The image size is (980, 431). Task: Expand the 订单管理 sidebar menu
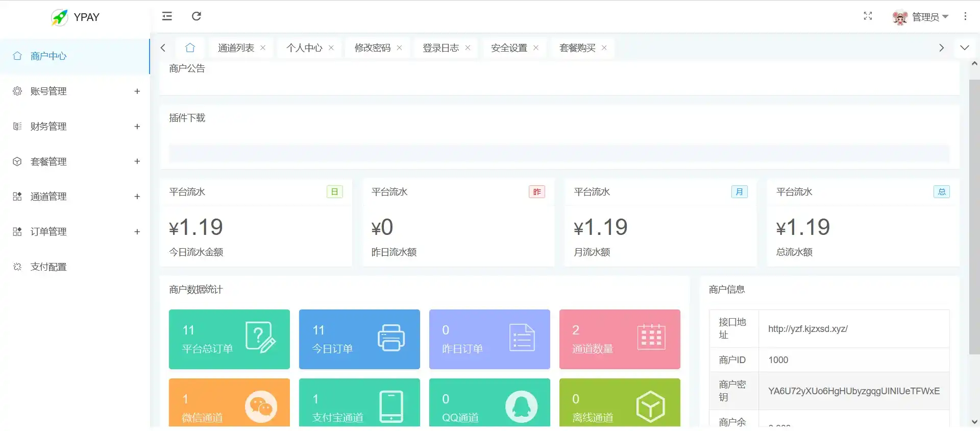pyautogui.click(x=75, y=232)
